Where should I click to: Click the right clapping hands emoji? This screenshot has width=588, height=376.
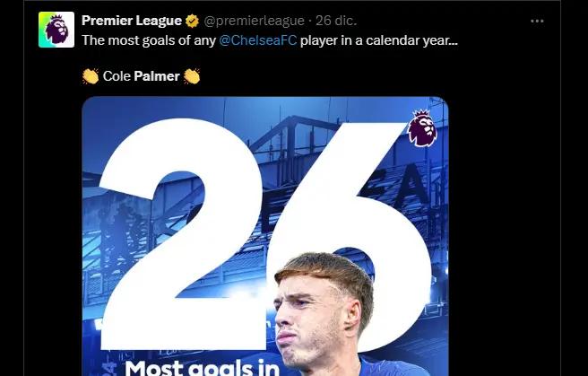coord(192,77)
